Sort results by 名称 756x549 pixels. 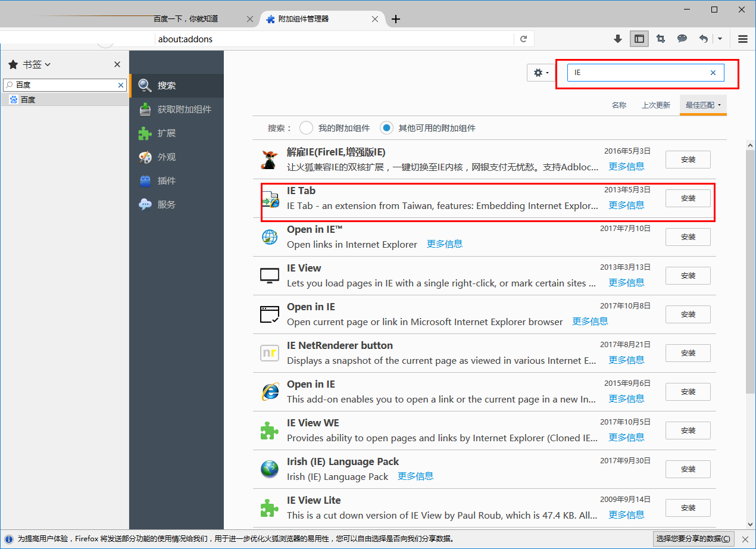pos(619,105)
